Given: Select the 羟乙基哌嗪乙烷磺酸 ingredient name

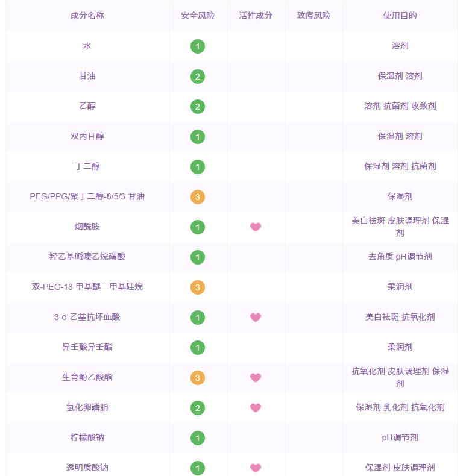Looking at the screenshot, I should pos(87,257).
